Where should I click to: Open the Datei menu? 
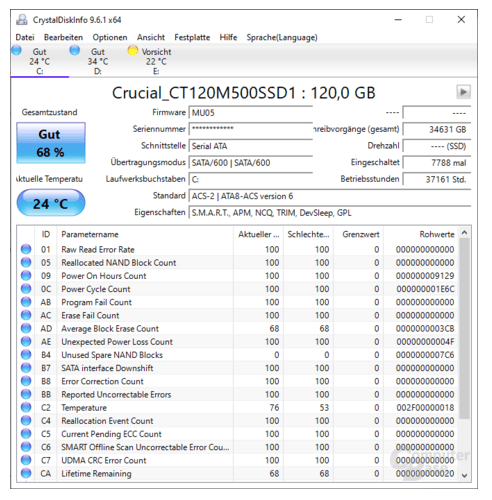point(25,37)
